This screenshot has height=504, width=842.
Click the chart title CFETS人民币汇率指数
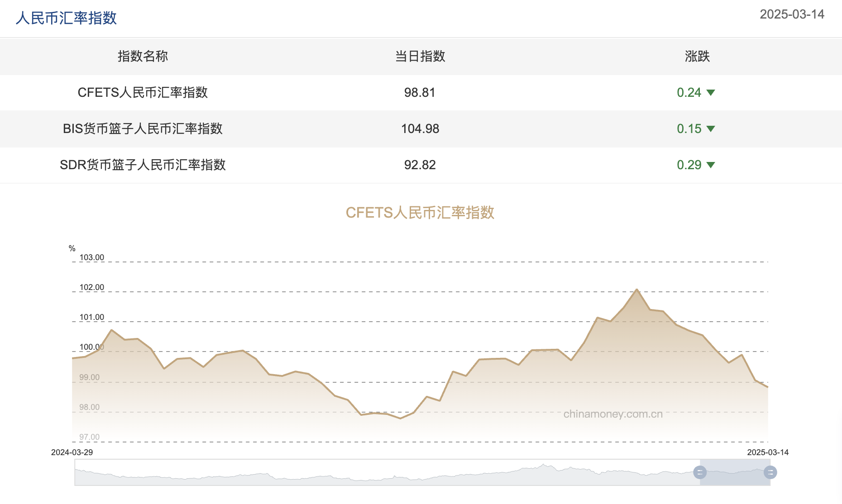(x=420, y=213)
